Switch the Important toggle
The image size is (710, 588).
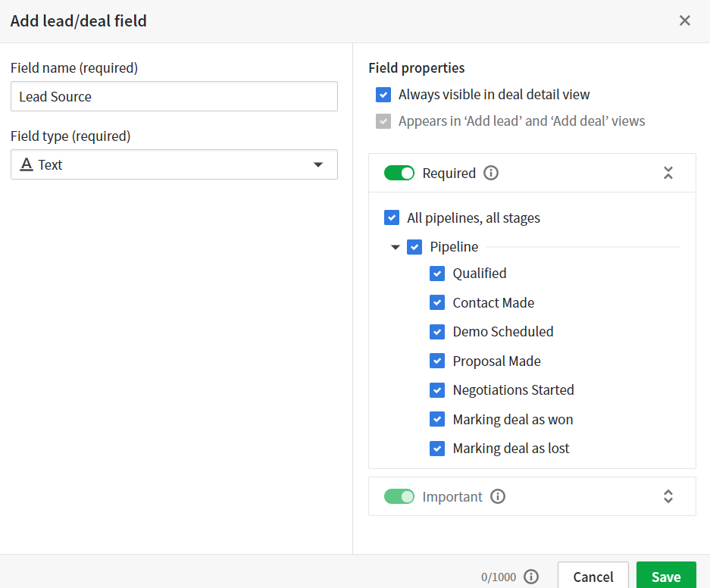click(x=399, y=497)
